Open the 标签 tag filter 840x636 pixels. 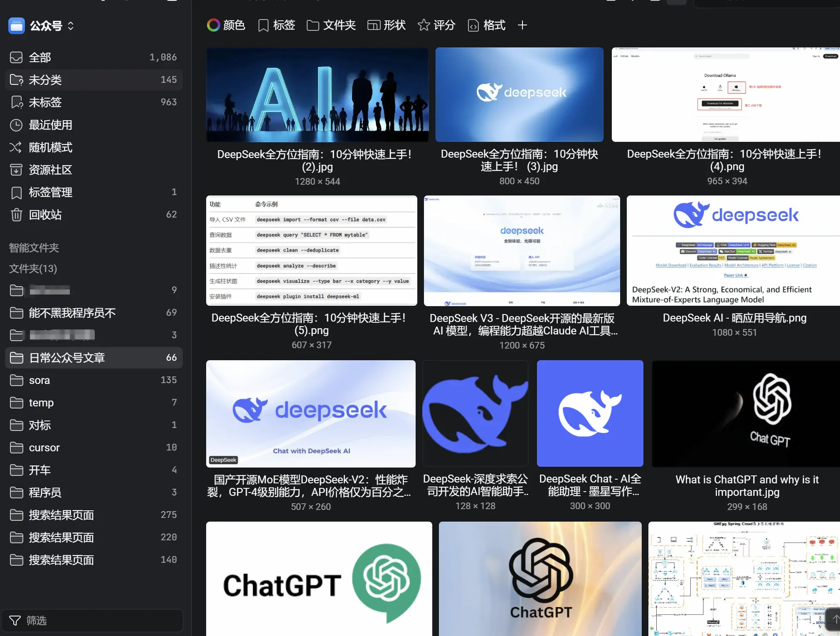point(276,25)
